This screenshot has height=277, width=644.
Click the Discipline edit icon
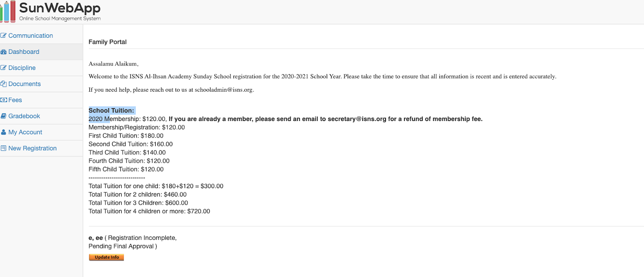tap(3, 68)
